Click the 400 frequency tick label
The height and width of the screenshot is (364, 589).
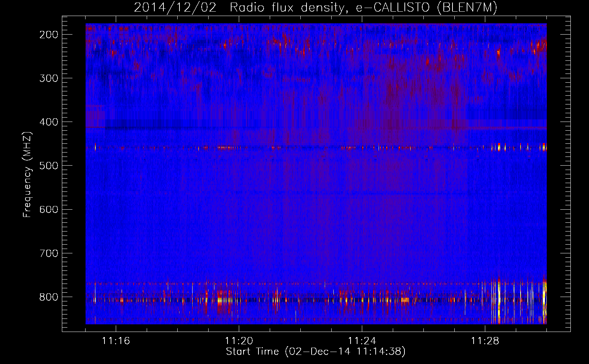point(48,122)
